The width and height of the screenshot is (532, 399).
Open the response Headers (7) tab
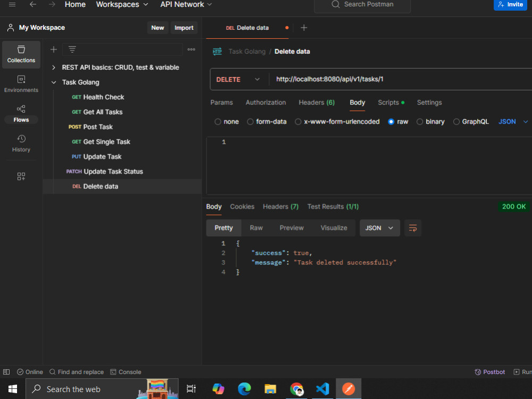[280, 206]
